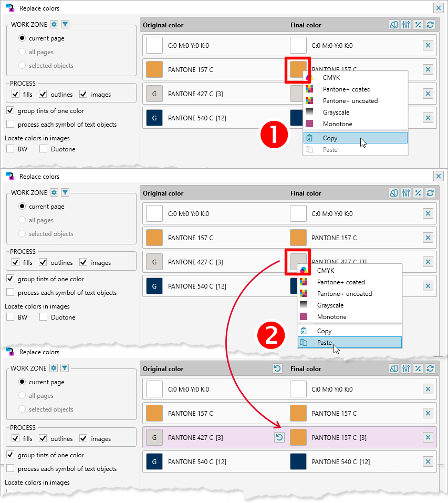Click PANTONE 540 C original swatch, bottom panel
448x503 pixels.
point(154,461)
